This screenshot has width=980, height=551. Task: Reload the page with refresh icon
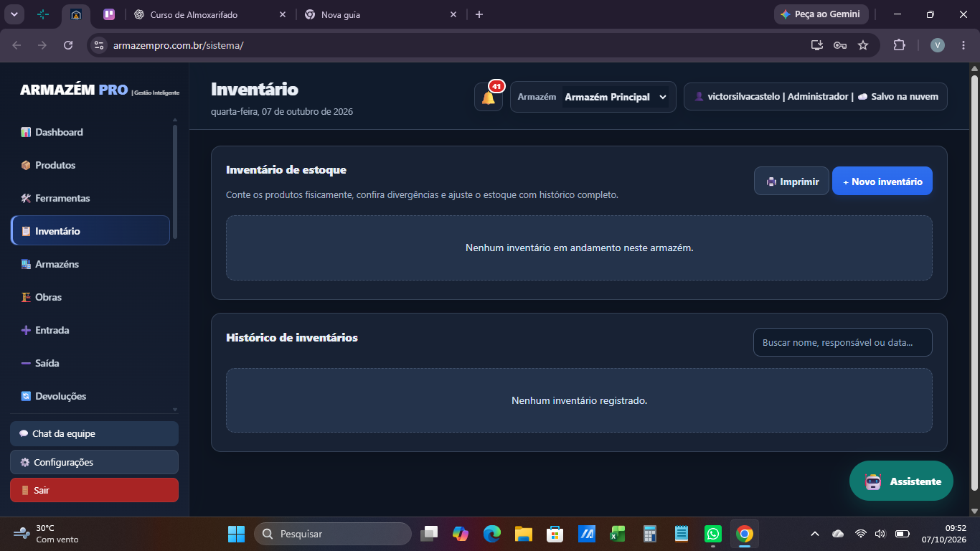68,45
